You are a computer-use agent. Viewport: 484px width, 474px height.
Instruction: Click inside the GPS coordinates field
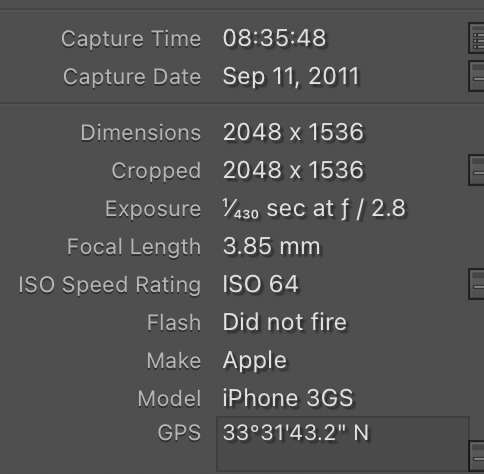[x=343, y=445]
